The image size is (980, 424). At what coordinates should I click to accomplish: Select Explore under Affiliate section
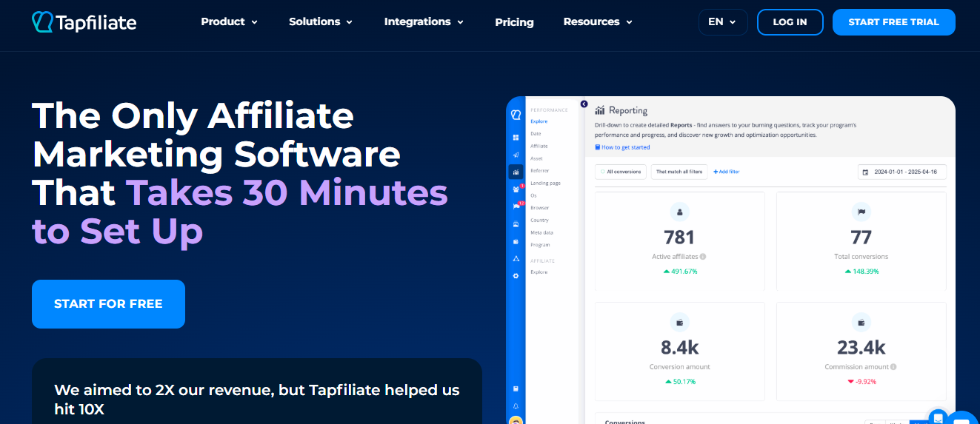point(539,272)
